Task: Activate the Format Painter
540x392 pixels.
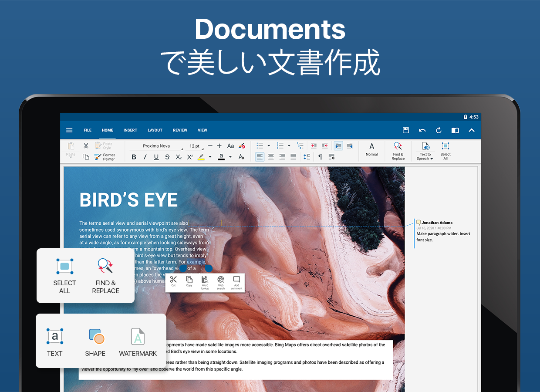Action: 105,157
